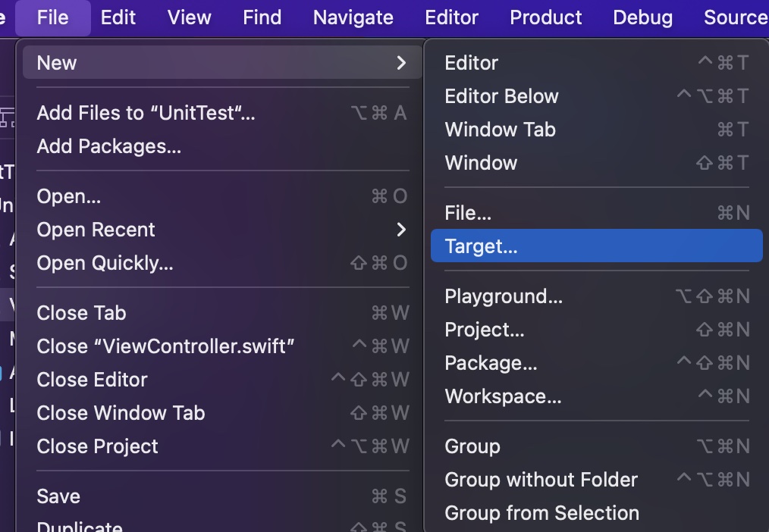The width and height of the screenshot is (769, 532).
Task: Expand the New submenu arrow
Action: pos(401,63)
